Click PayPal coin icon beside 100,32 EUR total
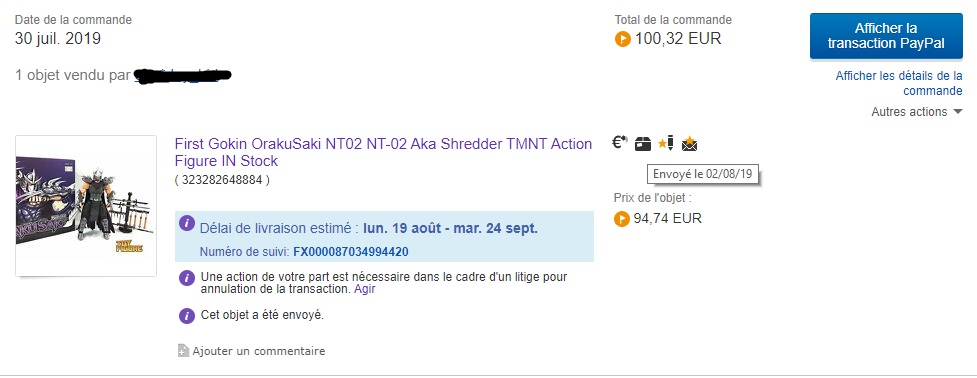This screenshot has width=977, height=378. pos(622,39)
